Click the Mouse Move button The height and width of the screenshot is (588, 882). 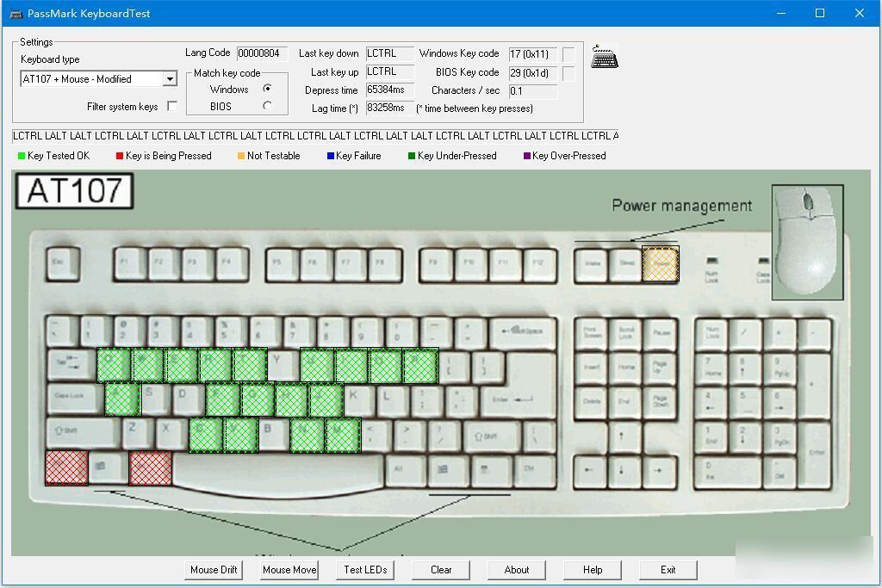[289, 569]
